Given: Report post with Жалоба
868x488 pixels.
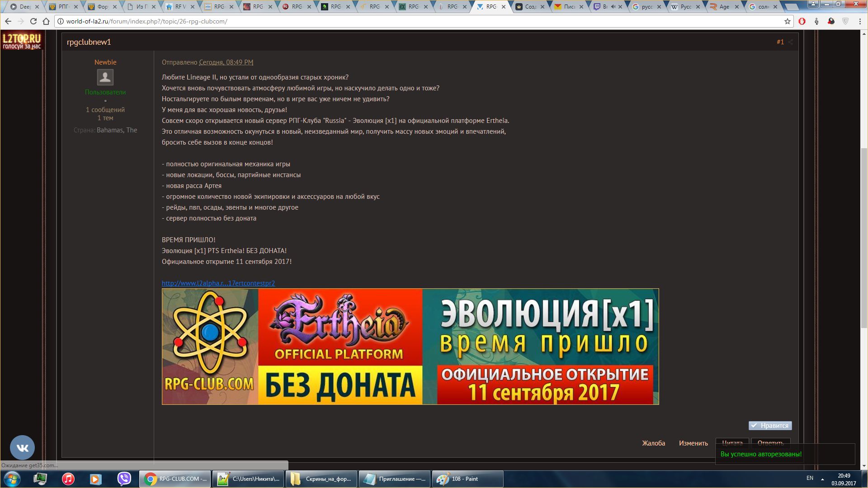Looking at the screenshot, I should [x=653, y=443].
